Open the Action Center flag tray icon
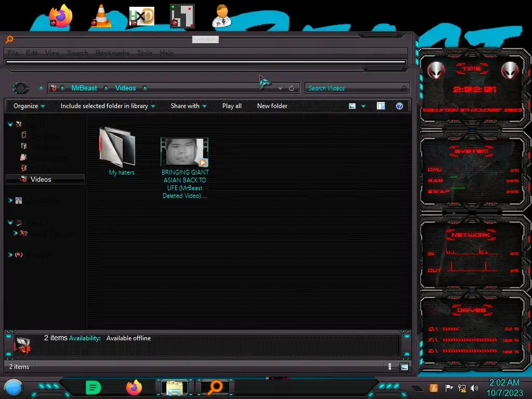This screenshot has width=532, height=399. [x=449, y=388]
